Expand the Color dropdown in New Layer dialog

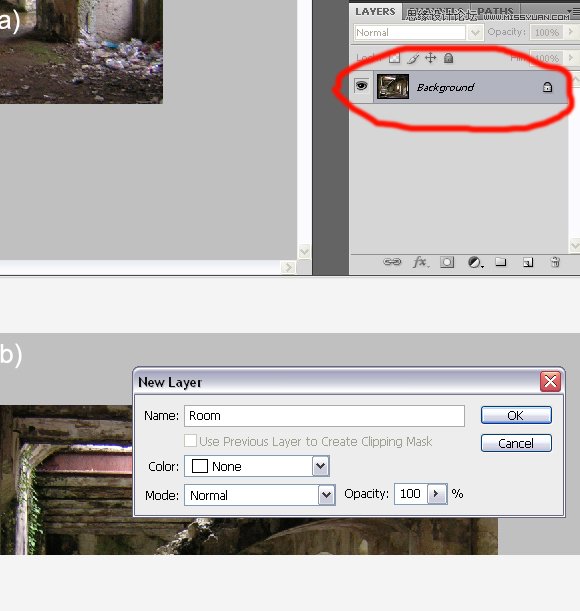320,466
